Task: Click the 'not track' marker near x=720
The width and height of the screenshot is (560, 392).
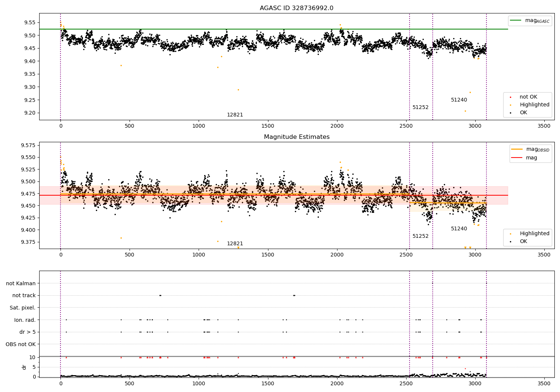Action: [x=160, y=295]
